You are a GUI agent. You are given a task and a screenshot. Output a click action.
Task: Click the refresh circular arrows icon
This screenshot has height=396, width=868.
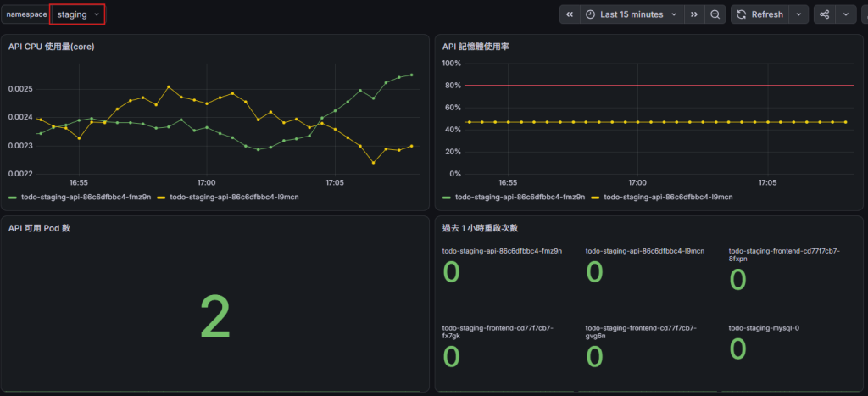(x=742, y=14)
